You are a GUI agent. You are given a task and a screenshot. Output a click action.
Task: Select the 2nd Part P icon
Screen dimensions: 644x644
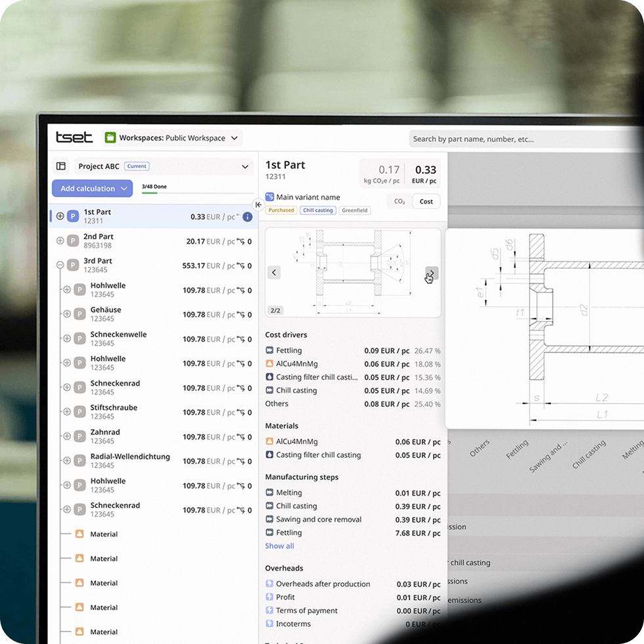coord(73,241)
